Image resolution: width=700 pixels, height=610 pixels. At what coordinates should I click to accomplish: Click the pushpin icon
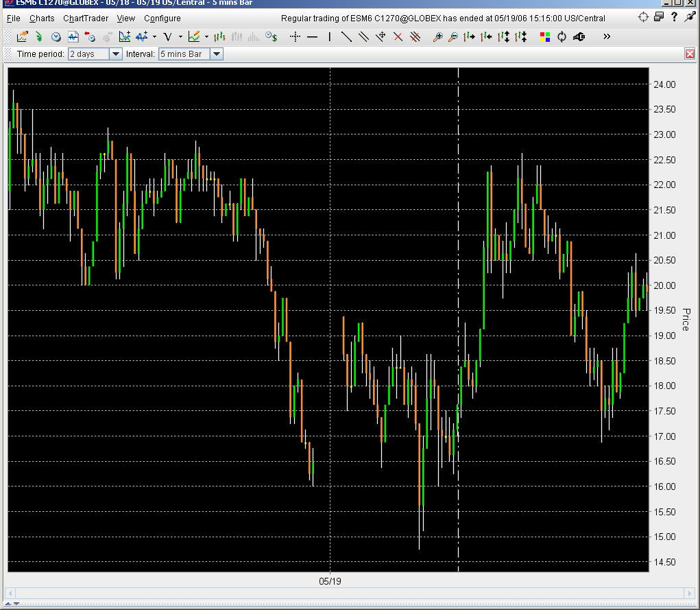tap(690, 17)
